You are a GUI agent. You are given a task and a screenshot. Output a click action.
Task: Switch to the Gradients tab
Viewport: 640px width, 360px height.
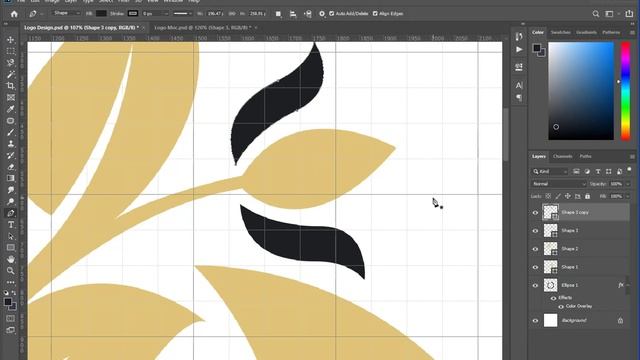pos(586,32)
